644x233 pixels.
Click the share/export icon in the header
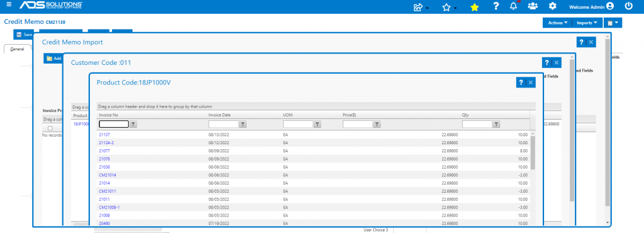click(418, 7)
